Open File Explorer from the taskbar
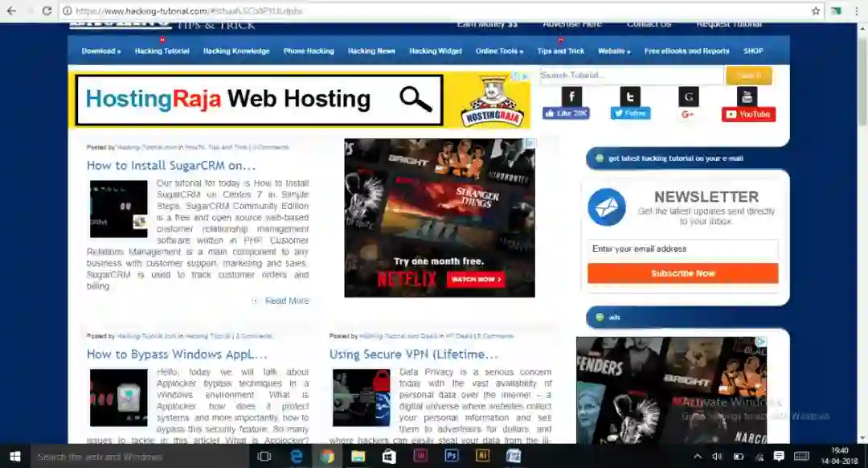 click(x=358, y=457)
